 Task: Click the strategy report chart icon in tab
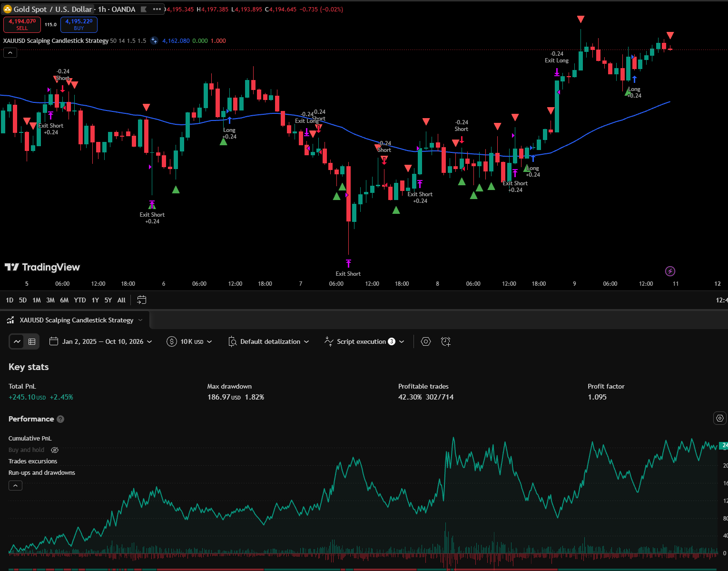(x=10, y=320)
